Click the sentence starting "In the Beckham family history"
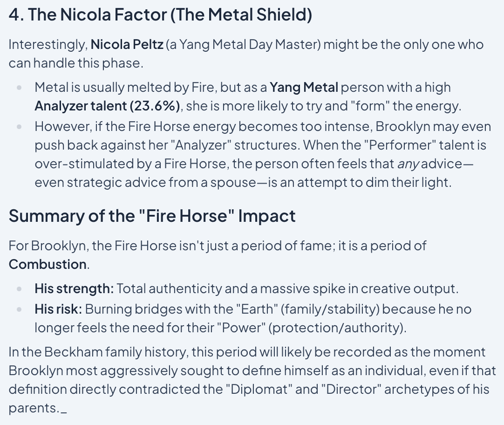The height and width of the screenshot is (425, 504). tap(186, 352)
